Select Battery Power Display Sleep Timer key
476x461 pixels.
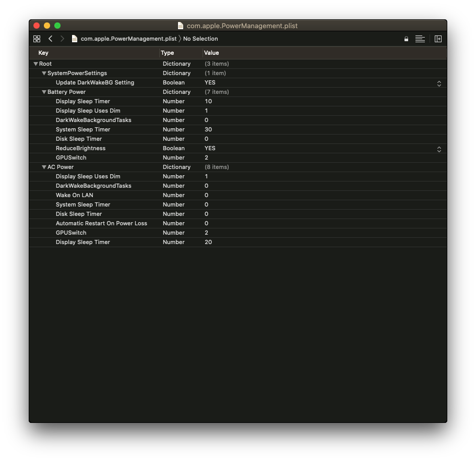point(83,101)
